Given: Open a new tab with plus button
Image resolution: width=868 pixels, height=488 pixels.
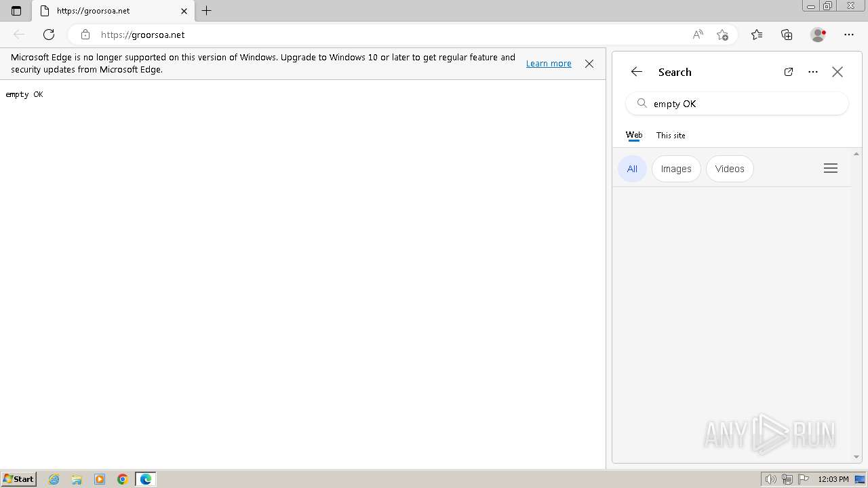Looking at the screenshot, I should coord(207,11).
